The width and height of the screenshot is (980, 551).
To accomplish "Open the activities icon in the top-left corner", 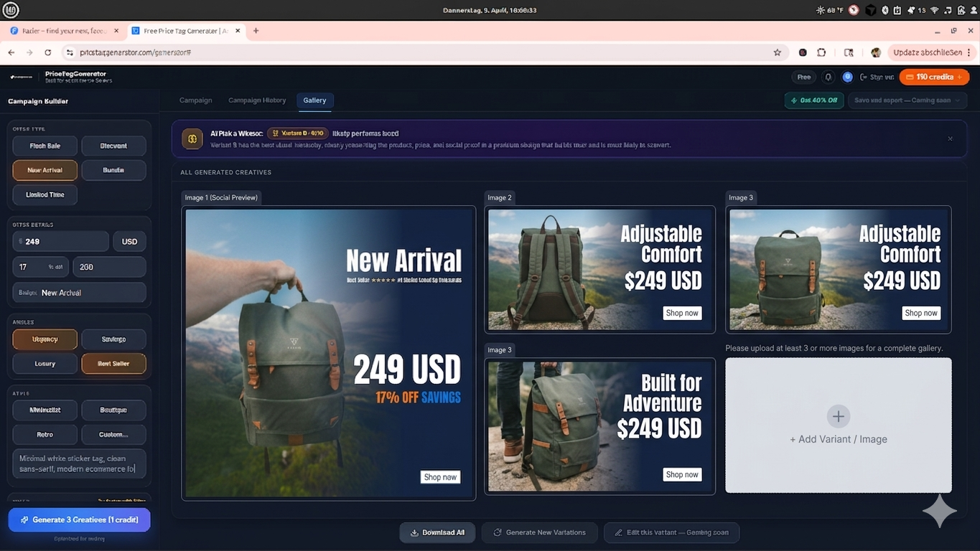I will [11, 10].
